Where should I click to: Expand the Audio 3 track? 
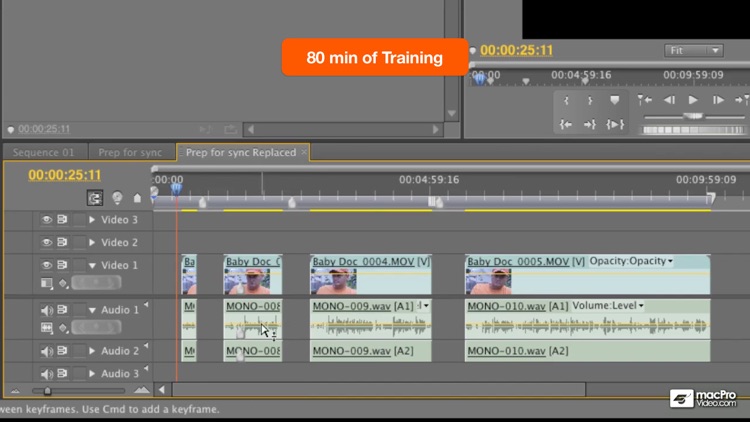point(92,373)
